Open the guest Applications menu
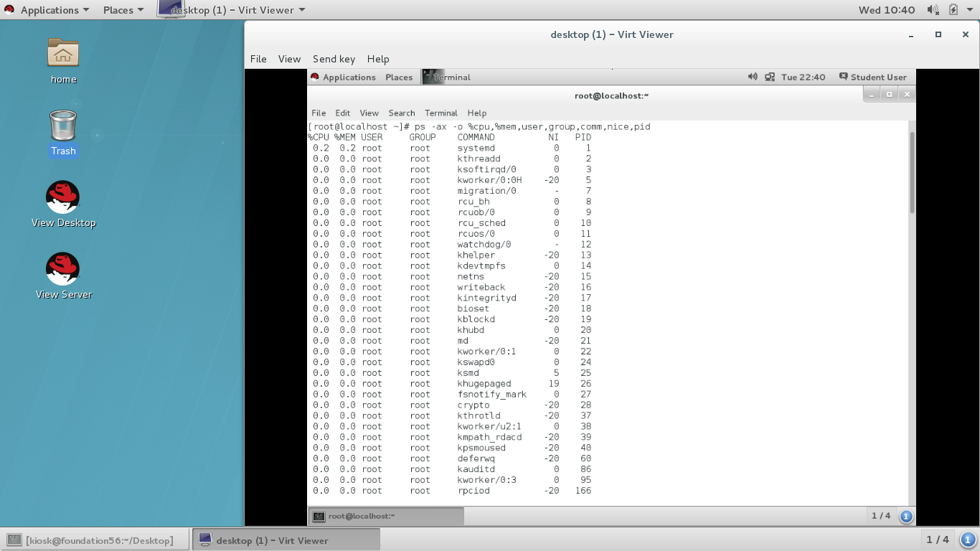Image resolution: width=980 pixels, height=551 pixels. tap(349, 77)
